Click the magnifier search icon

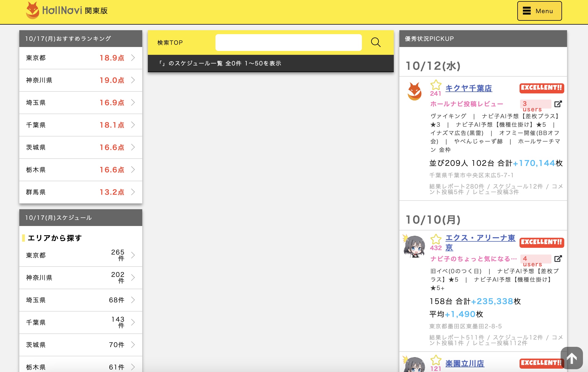pyautogui.click(x=376, y=43)
